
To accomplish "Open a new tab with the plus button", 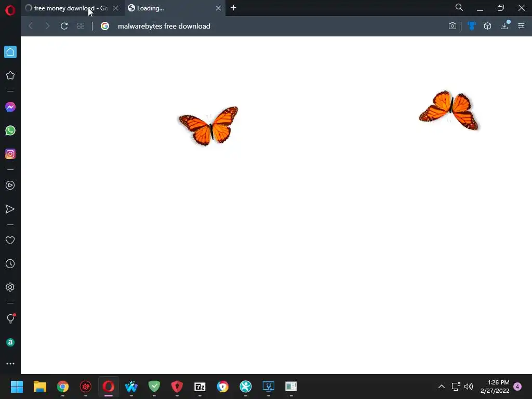I will coord(233,8).
